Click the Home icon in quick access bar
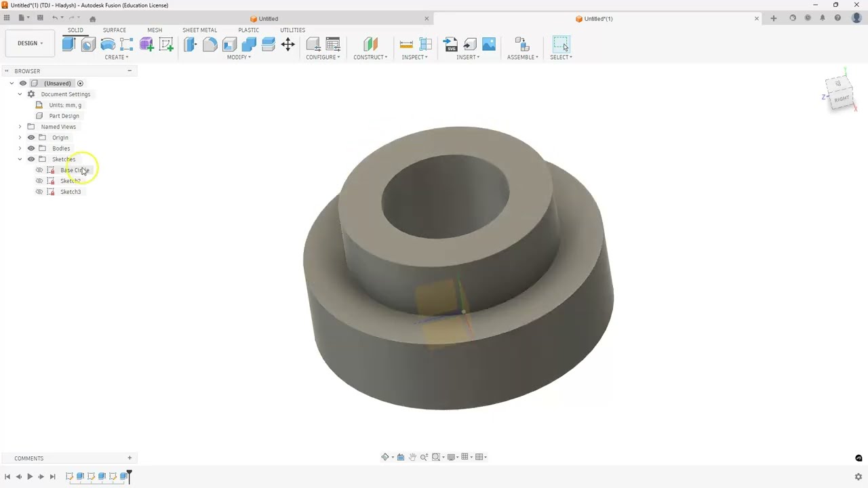Viewport: 868px width, 488px height. (x=93, y=18)
